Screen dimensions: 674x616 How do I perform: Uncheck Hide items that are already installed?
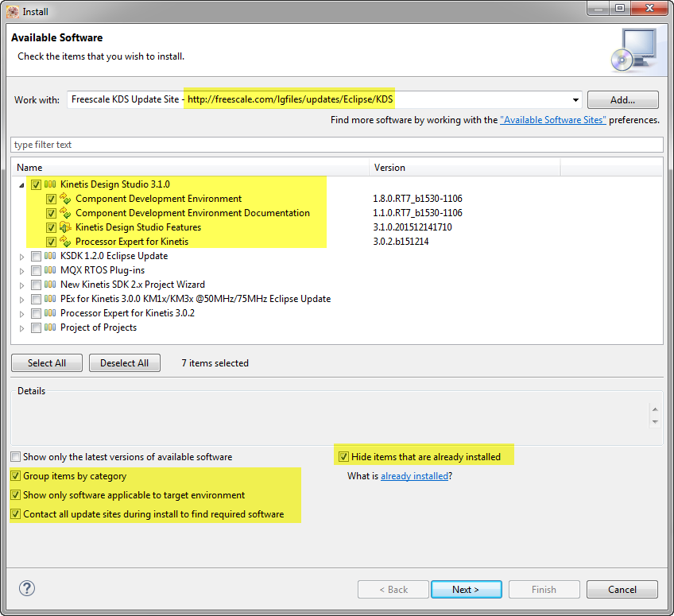(344, 456)
